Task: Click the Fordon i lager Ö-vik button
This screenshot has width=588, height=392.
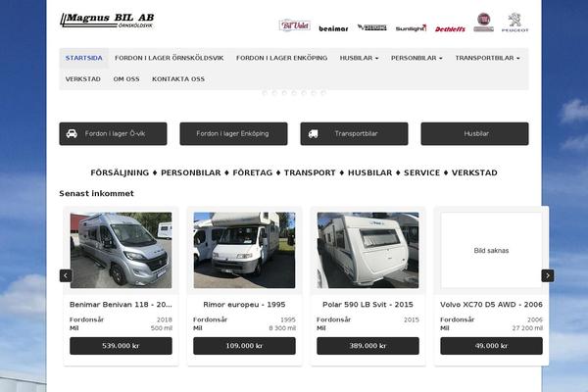Action: pos(113,133)
